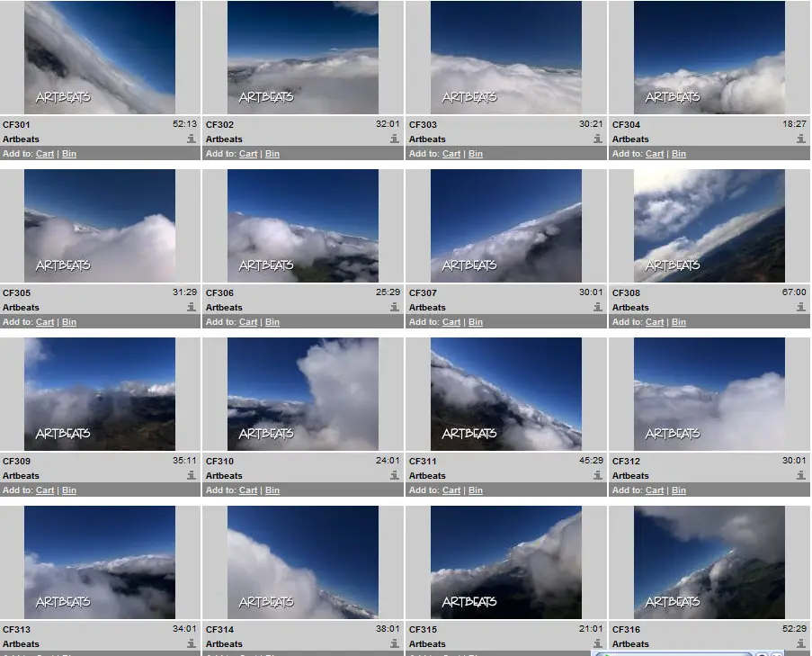Viewport: 812px width, 656px height.
Task: Add clip CF310 to Cart
Action: coord(248,490)
